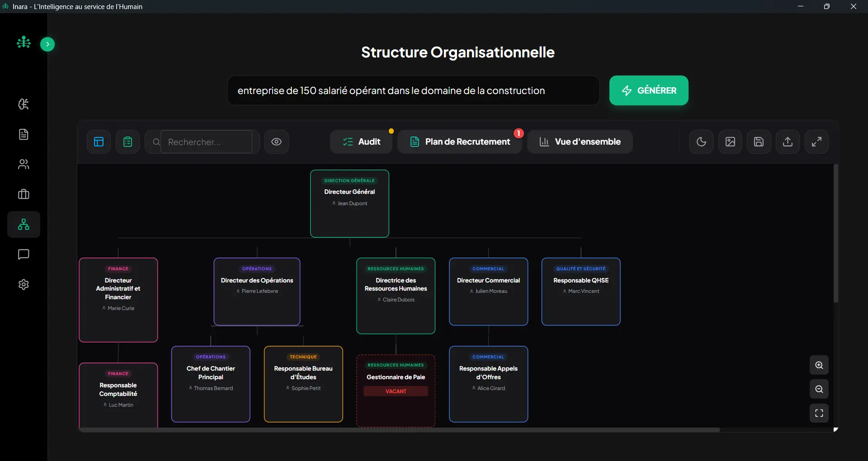Click the red VACANT badge
The height and width of the screenshot is (461, 868).
396,391
